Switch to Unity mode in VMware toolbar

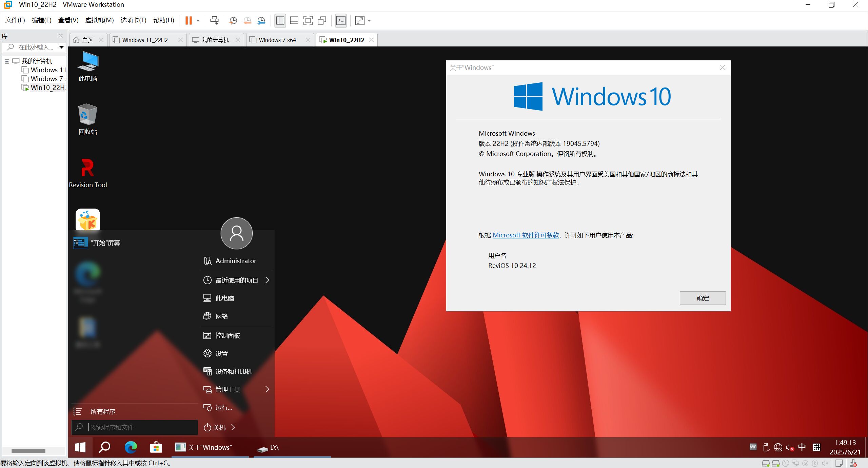(x=322, y=21)
